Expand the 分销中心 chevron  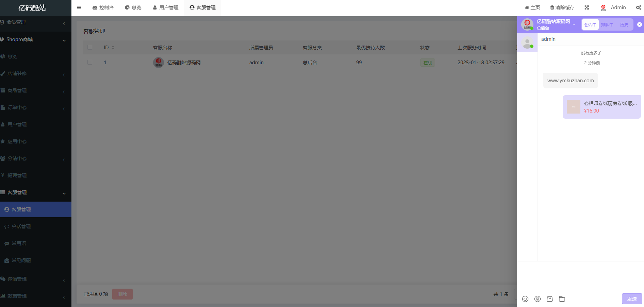pyautogui.click(x=64, y=159)
